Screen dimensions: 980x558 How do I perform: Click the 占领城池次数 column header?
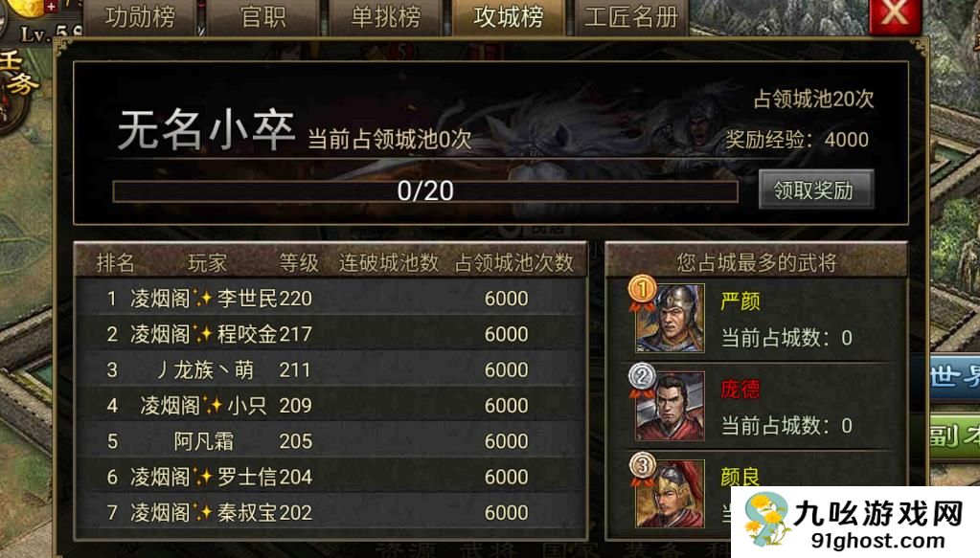tap(513, 262)
